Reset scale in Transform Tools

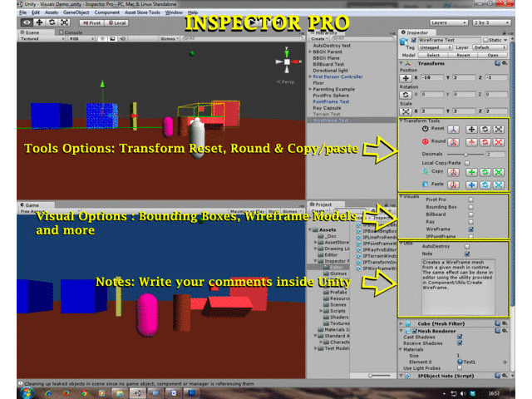[499, 130]
